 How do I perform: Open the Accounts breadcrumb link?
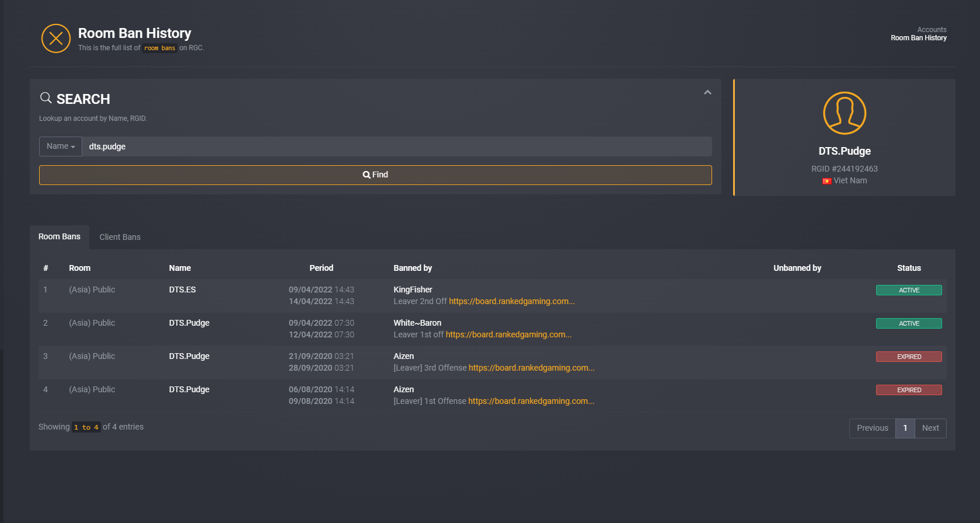pyautogui.click(x=932, y=30)
